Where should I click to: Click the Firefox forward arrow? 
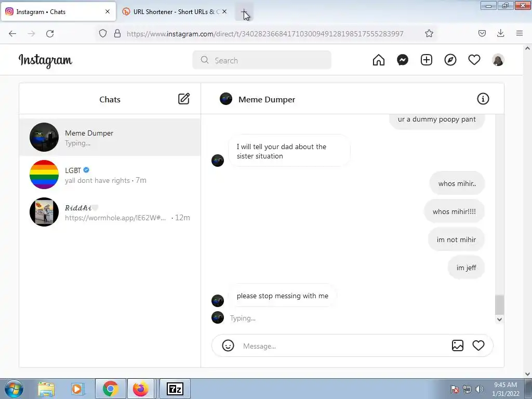click(x=31, y=33)
